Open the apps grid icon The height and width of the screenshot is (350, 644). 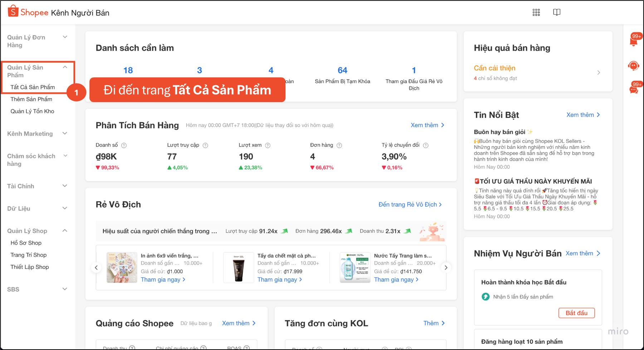[x=536, y=13]
